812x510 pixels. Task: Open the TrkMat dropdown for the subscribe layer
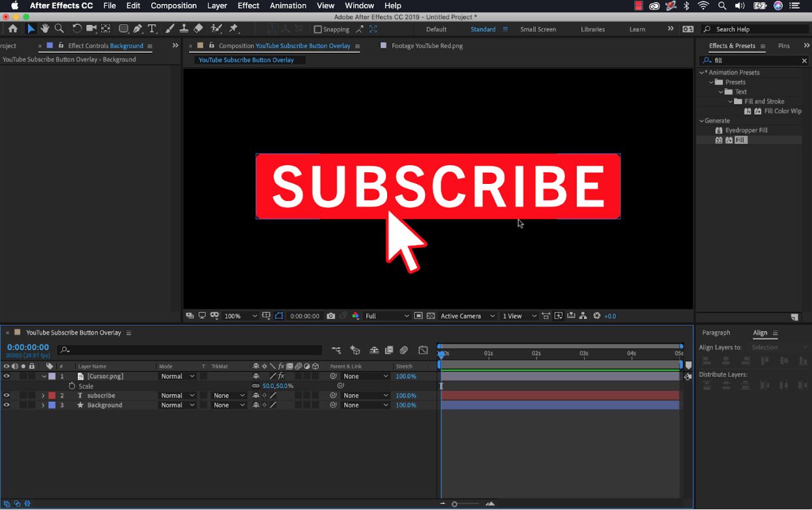coord(228,395)
